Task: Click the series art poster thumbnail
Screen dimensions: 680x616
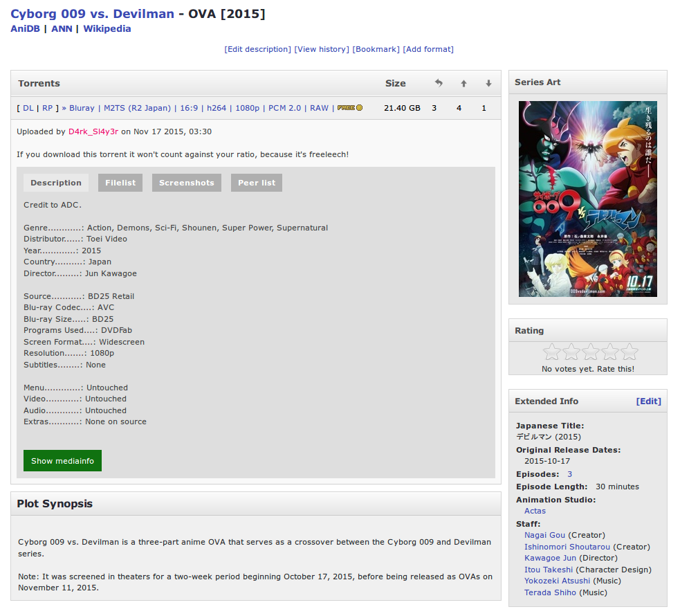Action: [588, 199]
